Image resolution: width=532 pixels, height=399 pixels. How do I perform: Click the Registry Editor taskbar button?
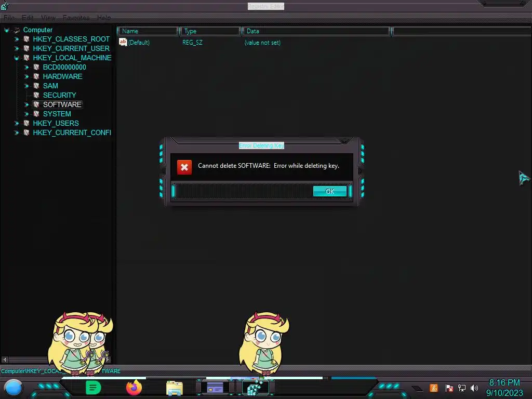click(x=256, y=388)
